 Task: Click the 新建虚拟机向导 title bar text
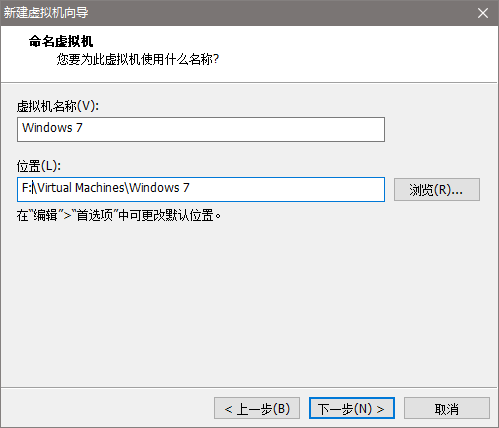point(46,13)
